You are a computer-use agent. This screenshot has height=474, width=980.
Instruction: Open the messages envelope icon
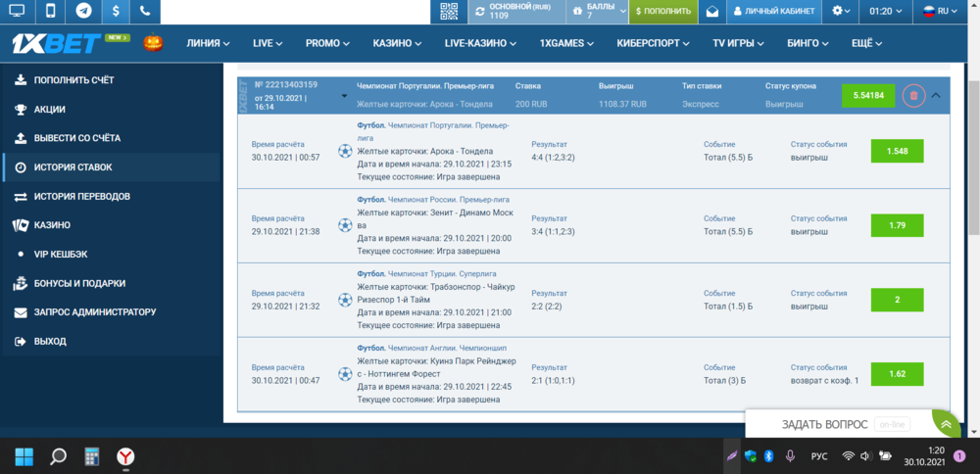coord(711,11)
